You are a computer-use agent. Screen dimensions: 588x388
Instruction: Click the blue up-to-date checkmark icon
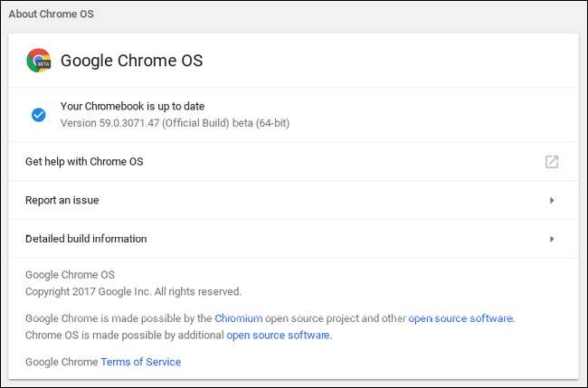click(38, 114)
